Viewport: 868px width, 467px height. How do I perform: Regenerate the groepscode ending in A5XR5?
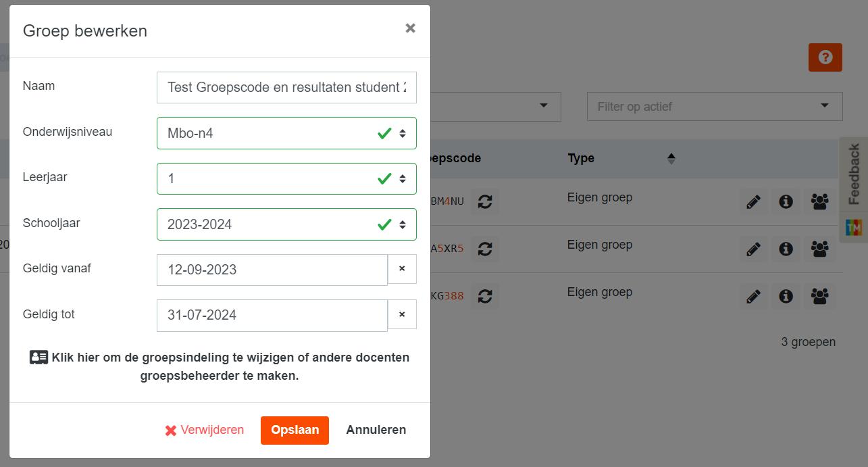point(484,249)
